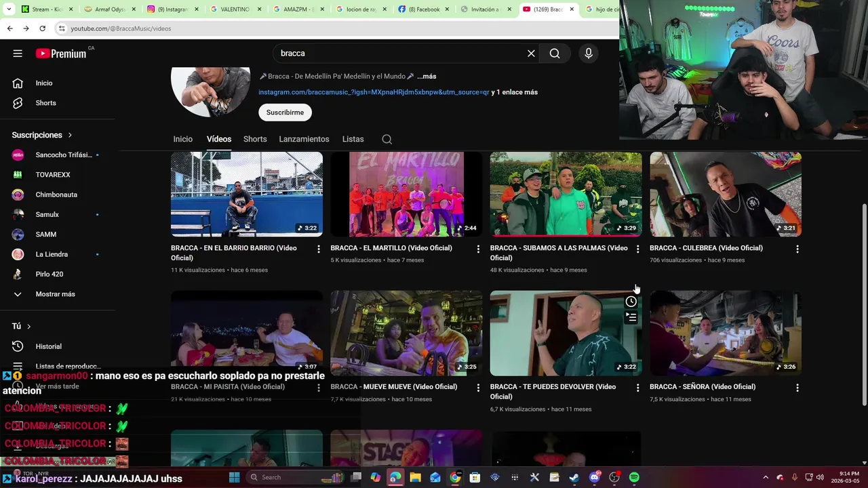This screenshot has height=488, width=868.
Task: Click the address bar URL
Action: coord(121,28)
